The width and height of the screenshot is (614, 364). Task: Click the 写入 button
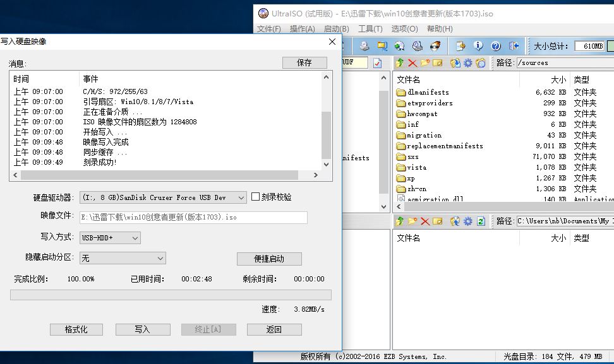point(143,329)
